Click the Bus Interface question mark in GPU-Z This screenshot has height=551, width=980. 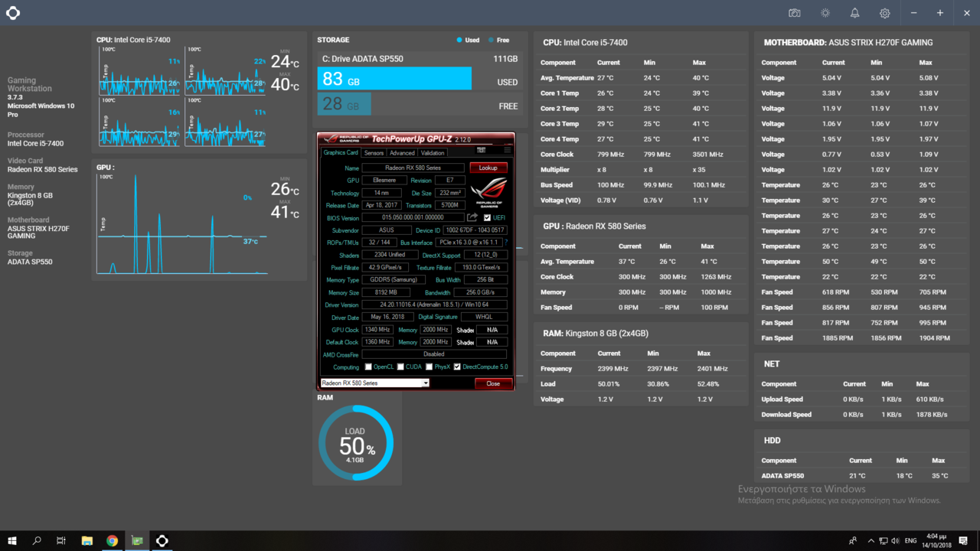(x=506, y=242)
